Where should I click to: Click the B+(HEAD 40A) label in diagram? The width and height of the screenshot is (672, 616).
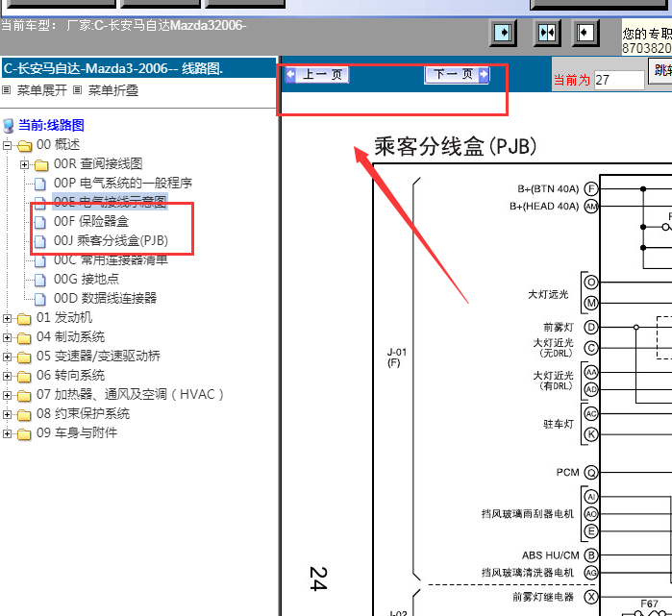click(544, 207)
